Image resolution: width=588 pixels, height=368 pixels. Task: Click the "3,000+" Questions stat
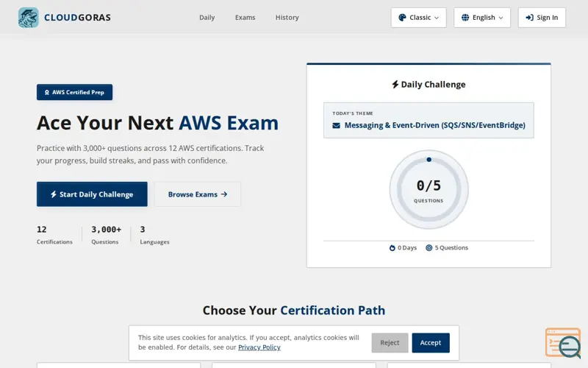pyautogui.click(x=107, y=230)
